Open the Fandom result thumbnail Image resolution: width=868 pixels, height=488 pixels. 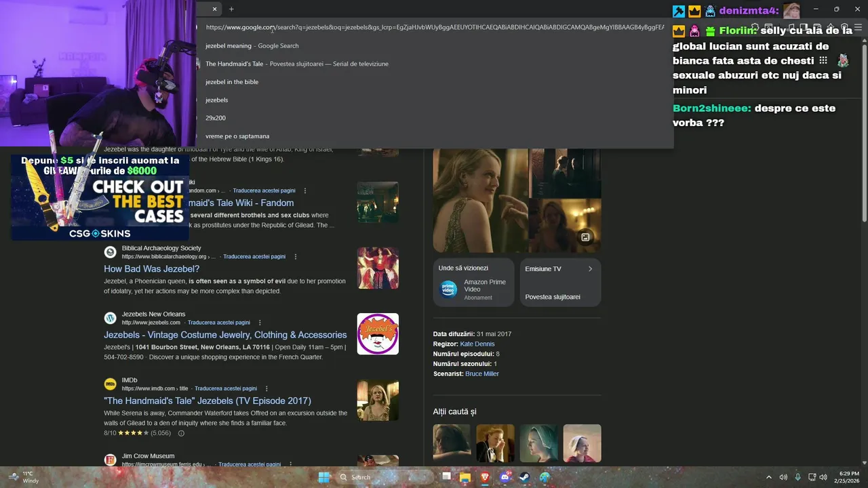tap(378, 202)
